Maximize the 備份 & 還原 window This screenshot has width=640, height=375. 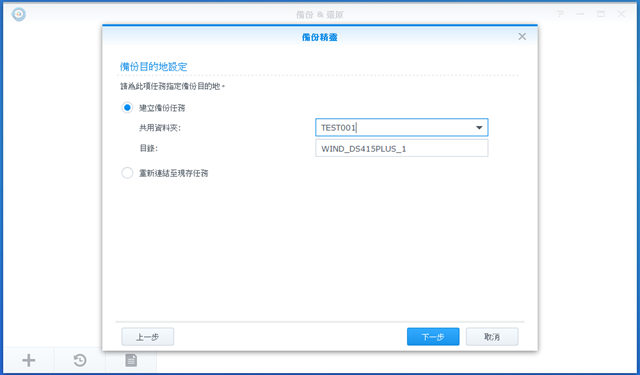(601, 14)
